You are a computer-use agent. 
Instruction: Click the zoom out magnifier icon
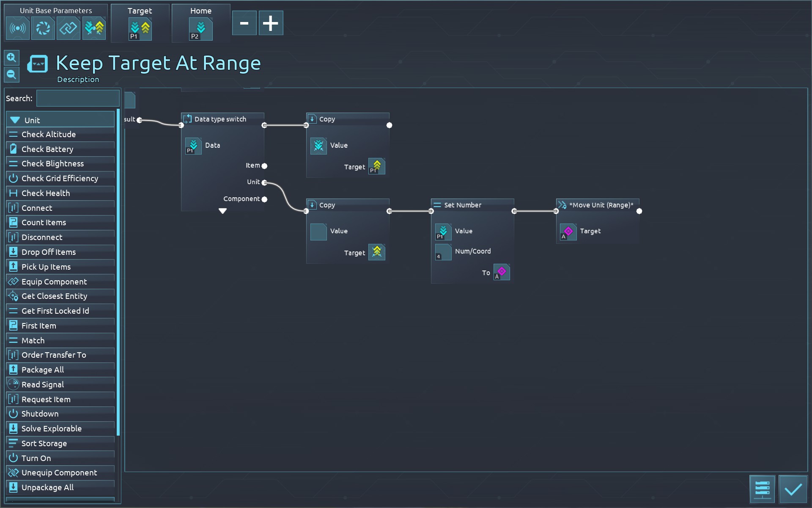click(11, 75)
